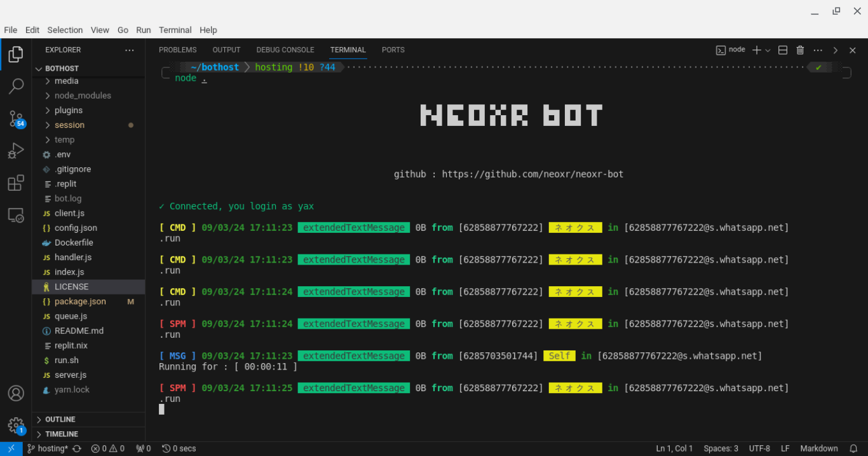Open the Terminal menu
This screenshot has height=456, width=868.
point(175,30)
